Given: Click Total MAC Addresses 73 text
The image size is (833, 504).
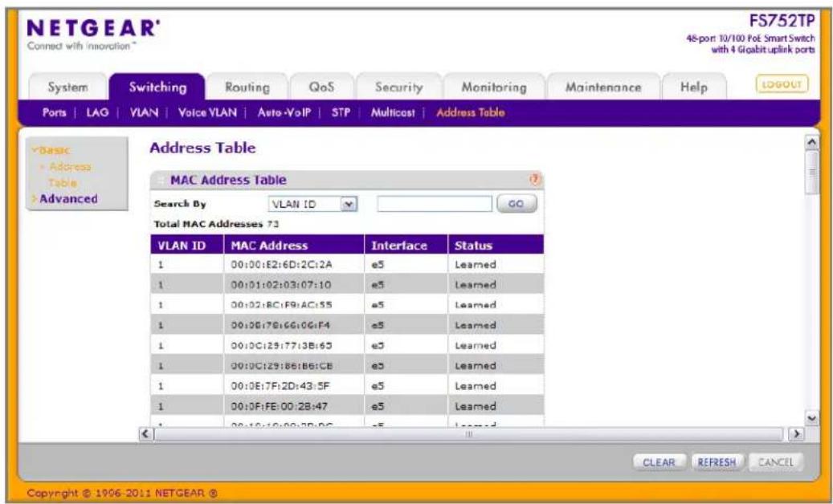Looking at the screenshot, I should 216,224.
